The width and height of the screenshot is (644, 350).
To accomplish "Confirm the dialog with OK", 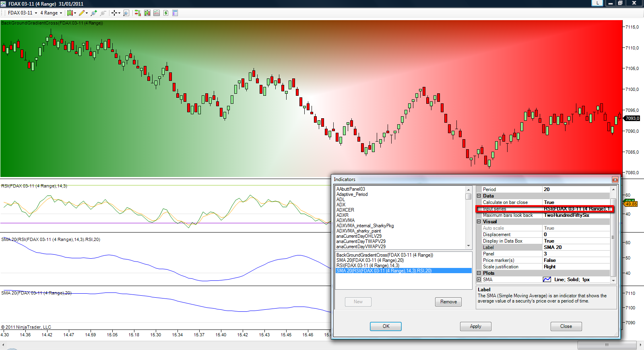I will [386, 326].
